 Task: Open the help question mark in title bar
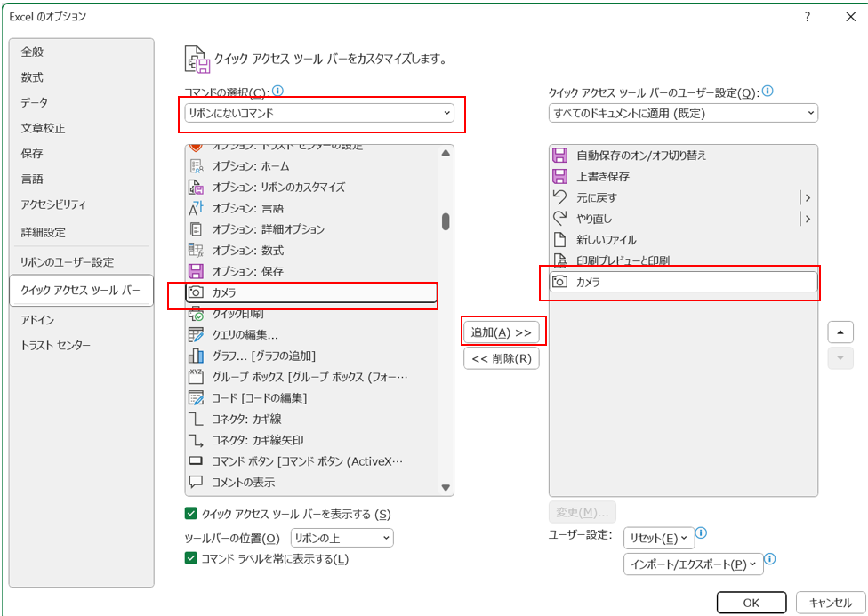(x=808, y=17)
